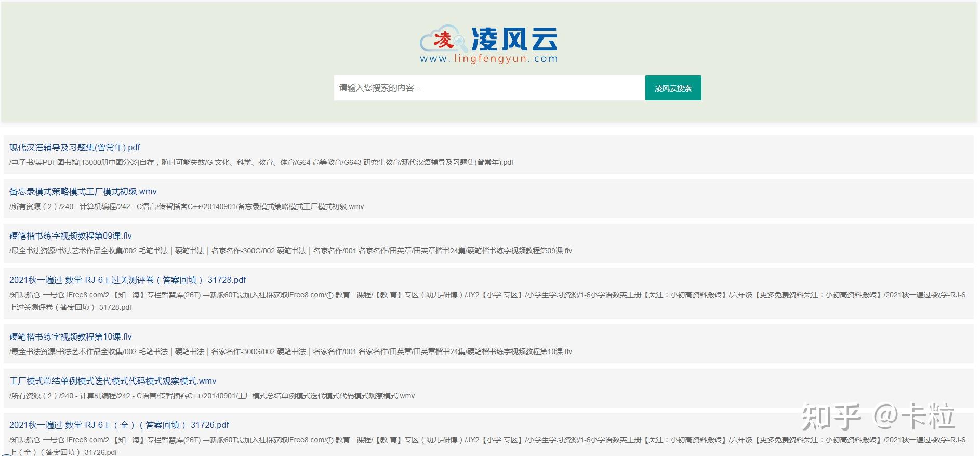Click the www.lingfengyun.com site address text
980x456 pixels.
pyautogui.click(x=489, y=59)
